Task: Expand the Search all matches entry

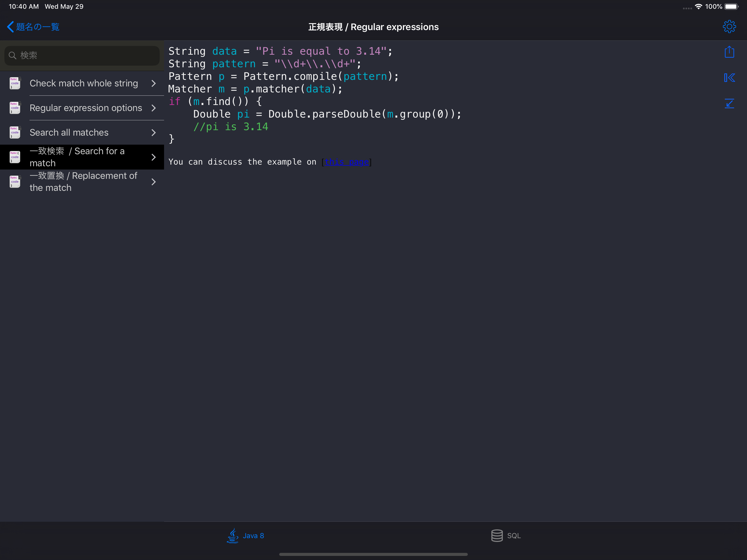Action: (x=154, y=132)
